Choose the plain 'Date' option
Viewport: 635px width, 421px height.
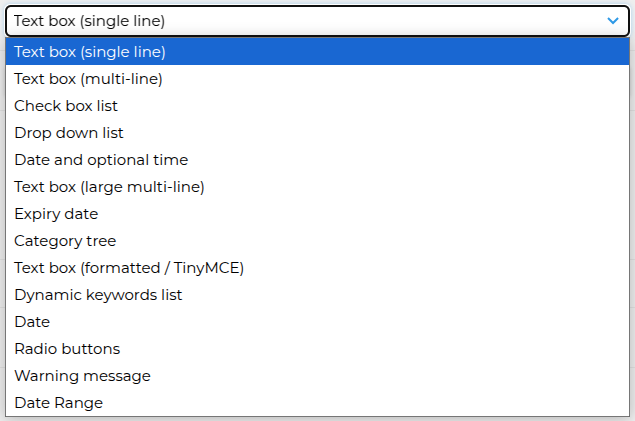coord(32,322)
